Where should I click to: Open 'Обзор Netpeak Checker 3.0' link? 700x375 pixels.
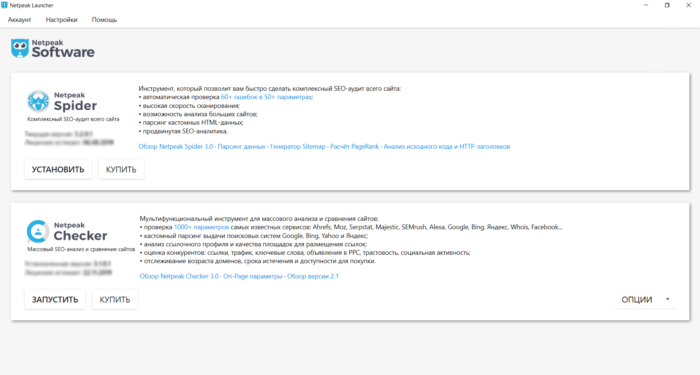pyautogui.click(x=179, y=276)
